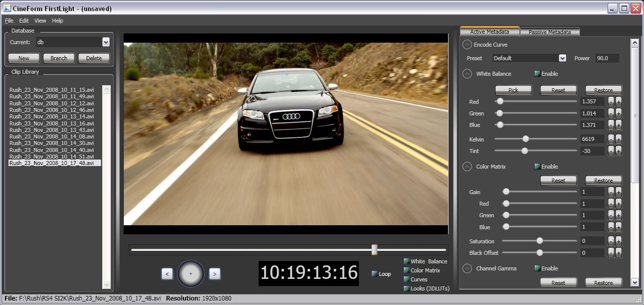This screenshot has width=644, height=305.
Task: Click plus stepper for Red white balance
Action: (x=618, y=102)
